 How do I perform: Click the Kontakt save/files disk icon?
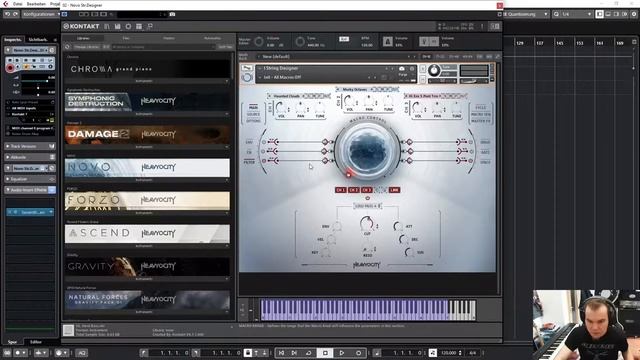(118, 26)
